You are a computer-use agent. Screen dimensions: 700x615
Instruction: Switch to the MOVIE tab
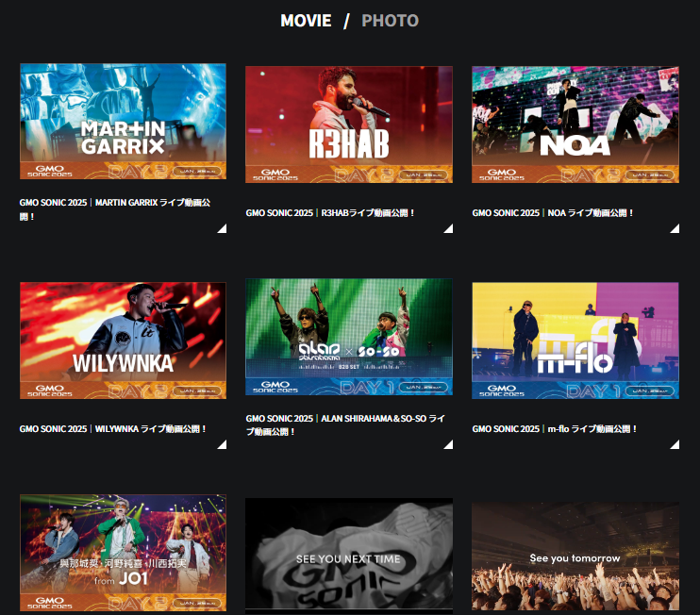tap(306, 21)
